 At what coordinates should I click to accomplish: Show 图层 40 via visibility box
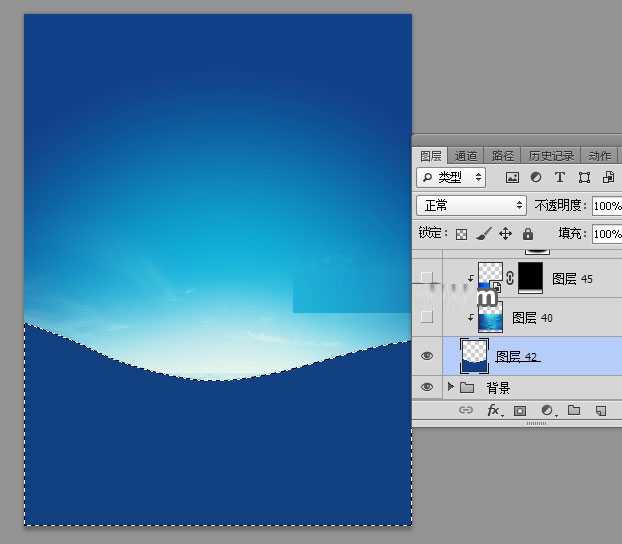pos(427,317)
